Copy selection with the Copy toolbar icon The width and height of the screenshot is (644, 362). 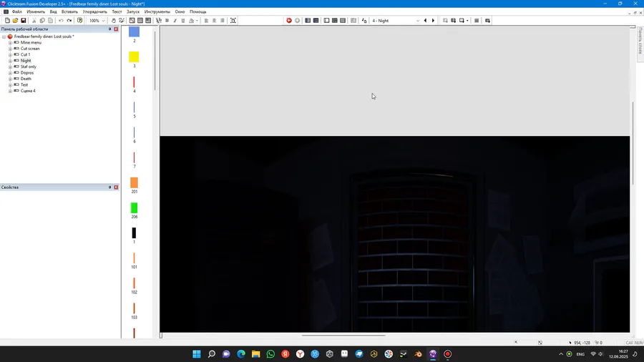click(42, 21)
